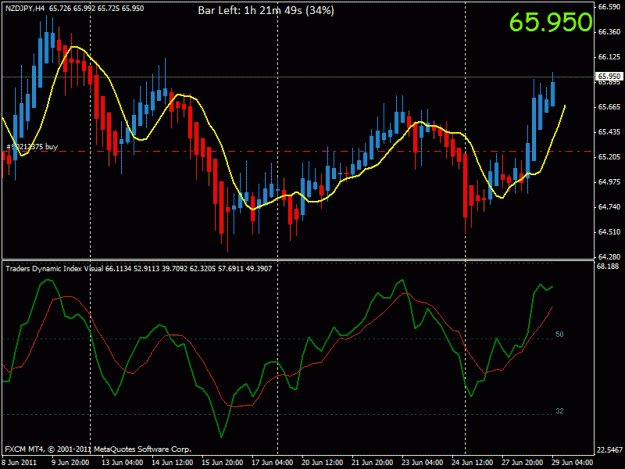
Task: Click the 66.360 price scale value
Action: [609, 32]
